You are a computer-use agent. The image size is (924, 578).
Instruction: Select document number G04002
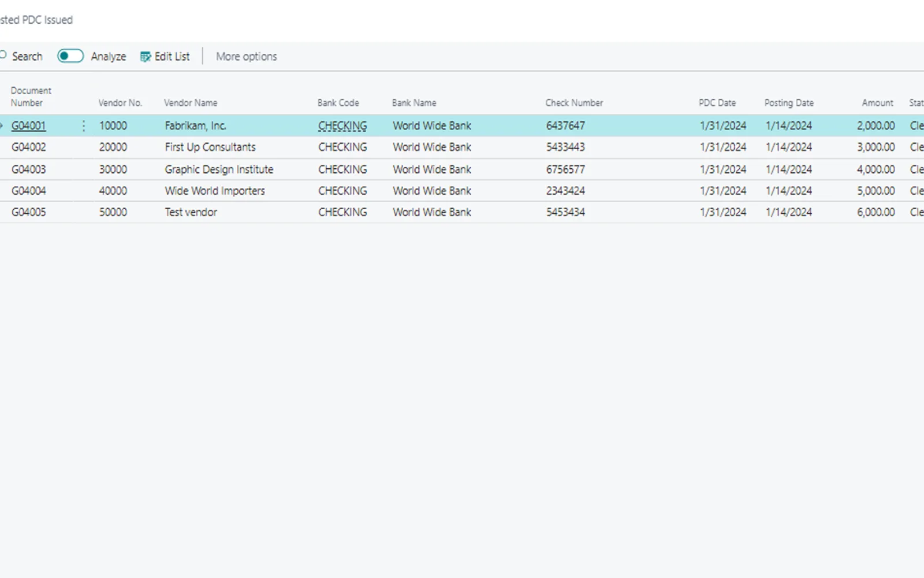(x=29, y=147)
